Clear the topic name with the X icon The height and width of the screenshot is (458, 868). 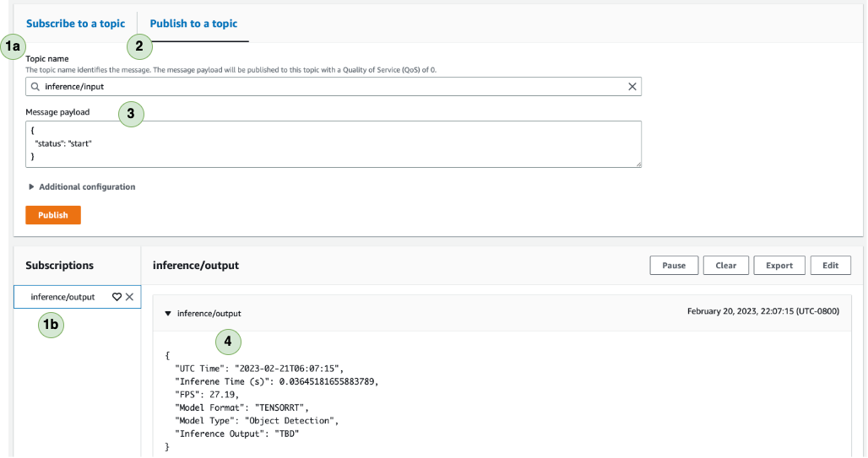click(632, 87)
